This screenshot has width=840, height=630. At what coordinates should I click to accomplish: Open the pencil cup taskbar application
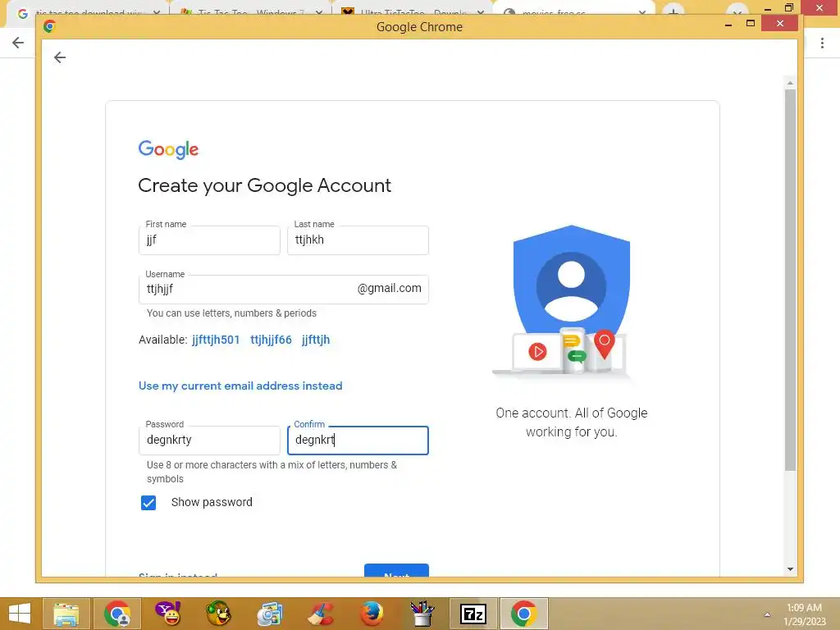pos(422,614)
